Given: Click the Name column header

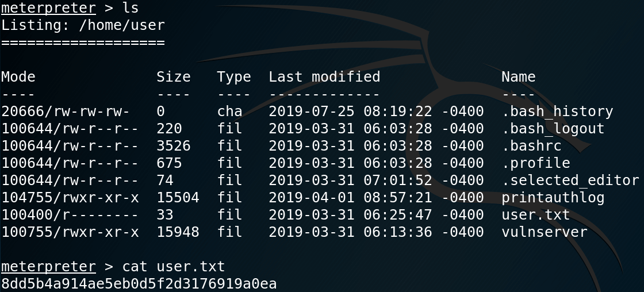Looking at the screenshot, I should pyautogui.click(x=518, y=77).
